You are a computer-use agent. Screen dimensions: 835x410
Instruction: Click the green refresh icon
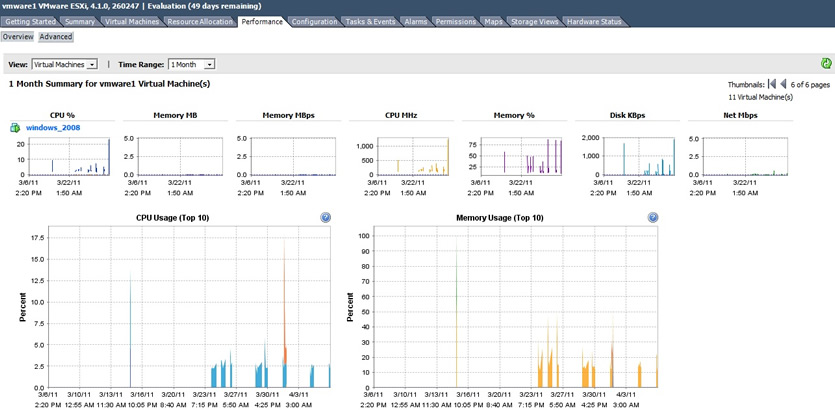pos(826,64)
